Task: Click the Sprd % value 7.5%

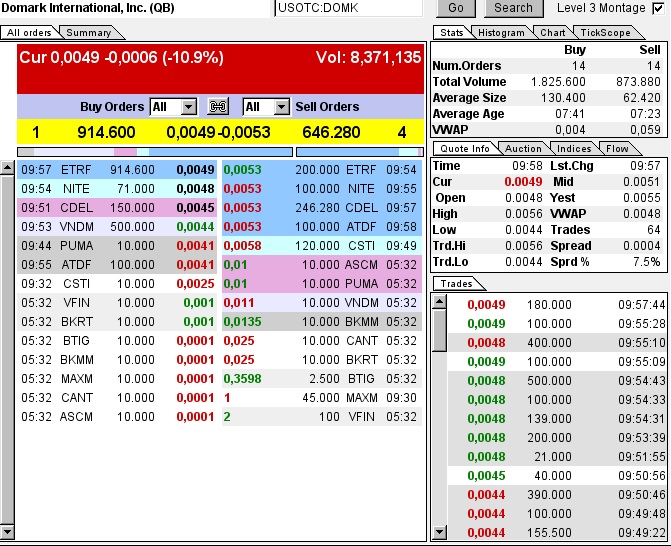Action: pyautogui.click(x=647, y=262)
